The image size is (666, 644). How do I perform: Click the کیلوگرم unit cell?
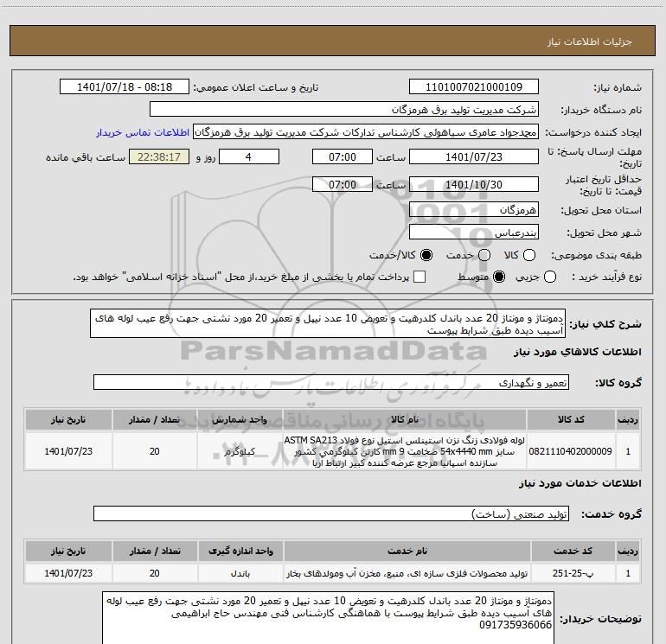coord(240,451)
